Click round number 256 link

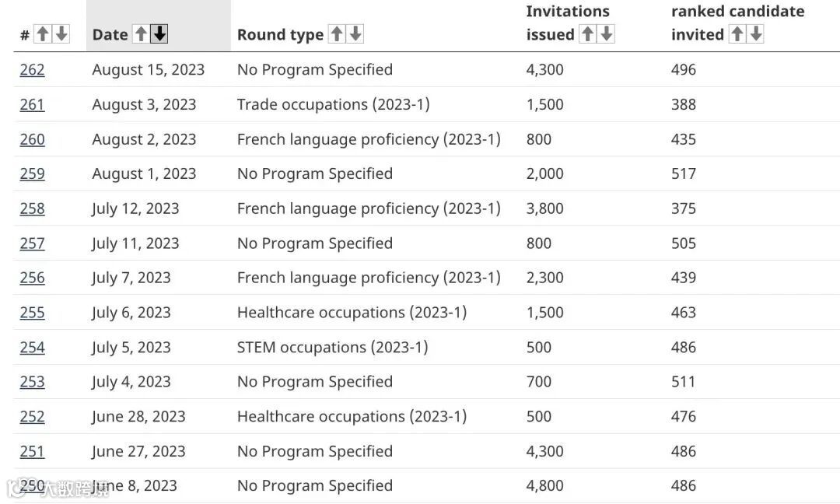click(32, 278)
